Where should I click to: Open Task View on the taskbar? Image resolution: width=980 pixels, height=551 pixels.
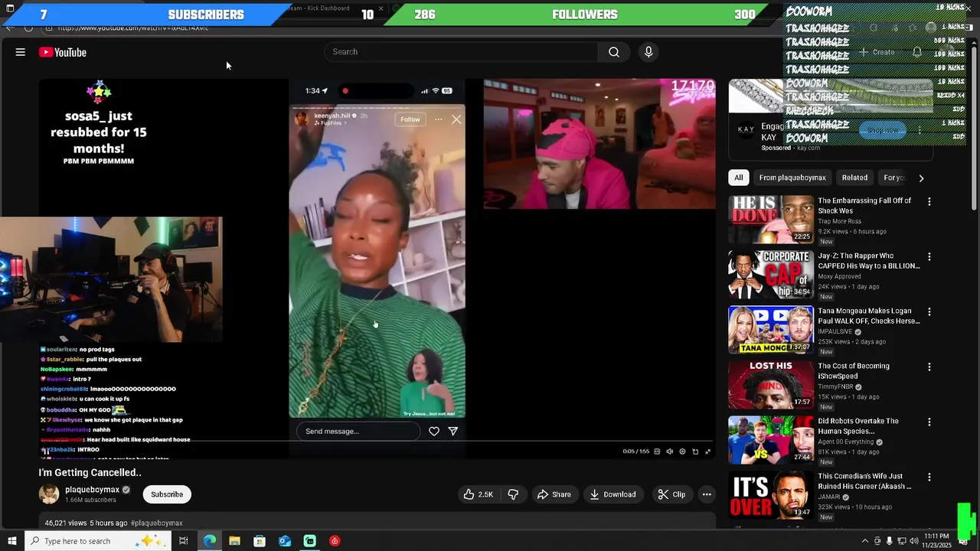point(184,541)
